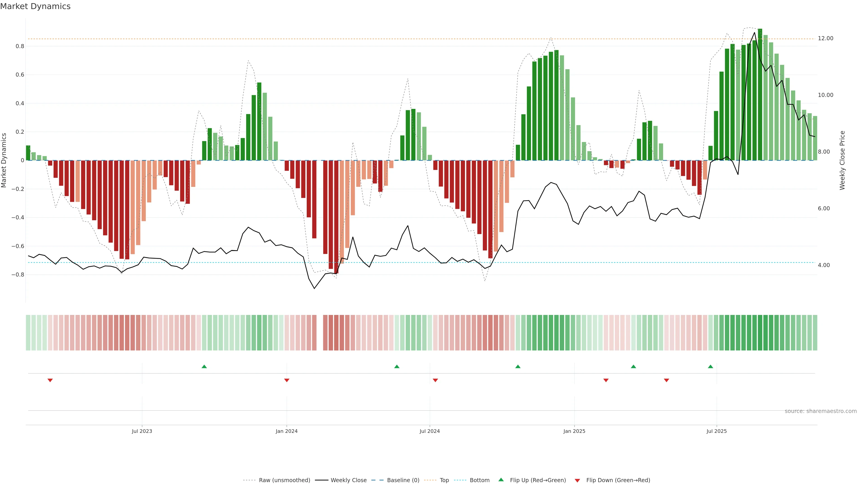Click the Jul 2023 x-axis label
This screenshot has height=488, width=868.
tap(142, 431)
